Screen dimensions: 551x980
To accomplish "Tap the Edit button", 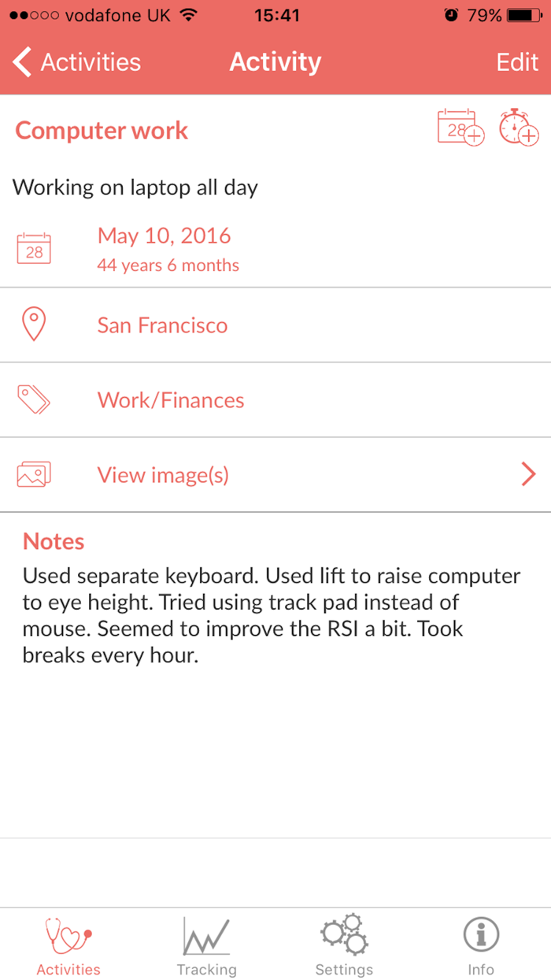I will (x=517, y=62).
